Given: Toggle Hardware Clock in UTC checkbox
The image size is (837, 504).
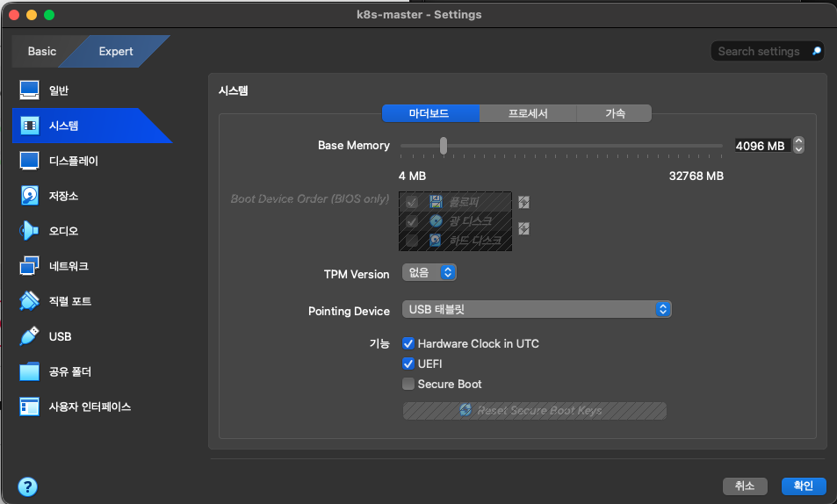Looking at the screenshot, I should click(x=408, y=343).
